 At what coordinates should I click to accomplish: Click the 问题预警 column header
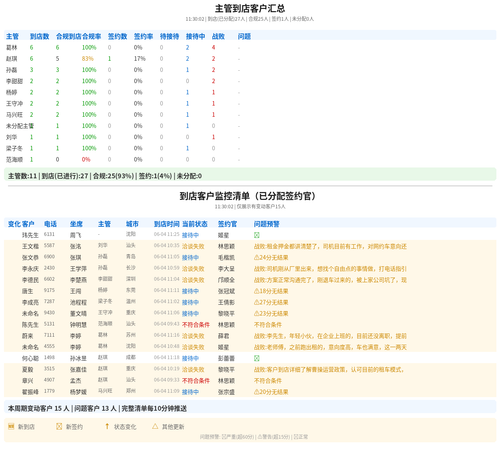coord(267,224)
